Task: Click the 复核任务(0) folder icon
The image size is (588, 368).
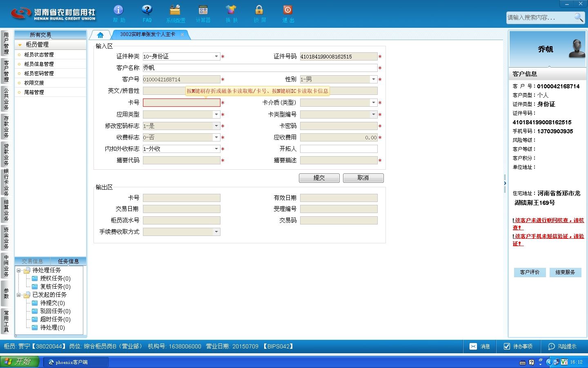Action: point(35,287)
